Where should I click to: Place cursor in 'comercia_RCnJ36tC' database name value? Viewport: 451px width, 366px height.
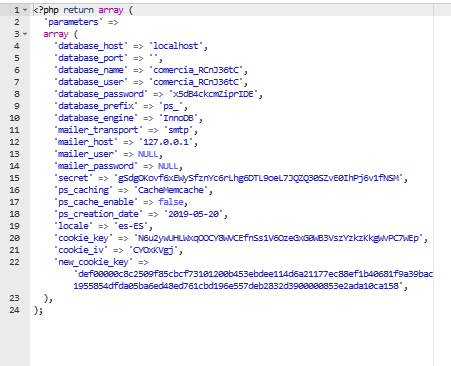tap(196, 70)
